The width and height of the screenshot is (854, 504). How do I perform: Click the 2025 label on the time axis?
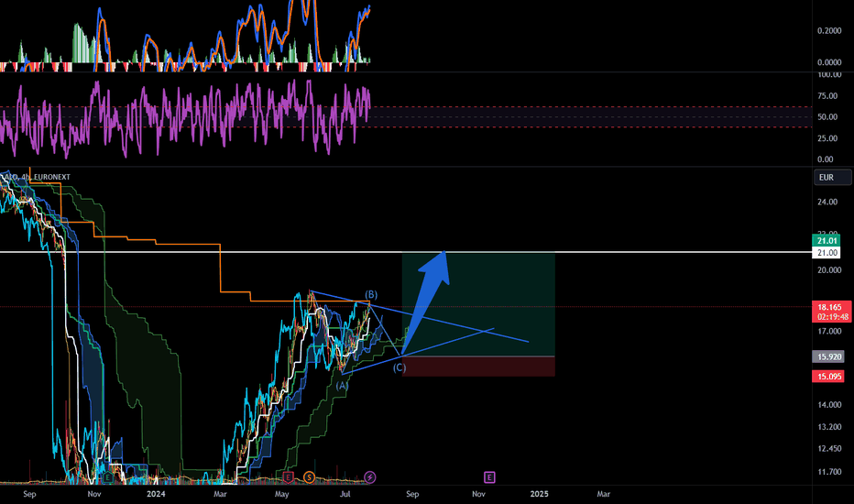pyautogui.click(x=539, y=494)
